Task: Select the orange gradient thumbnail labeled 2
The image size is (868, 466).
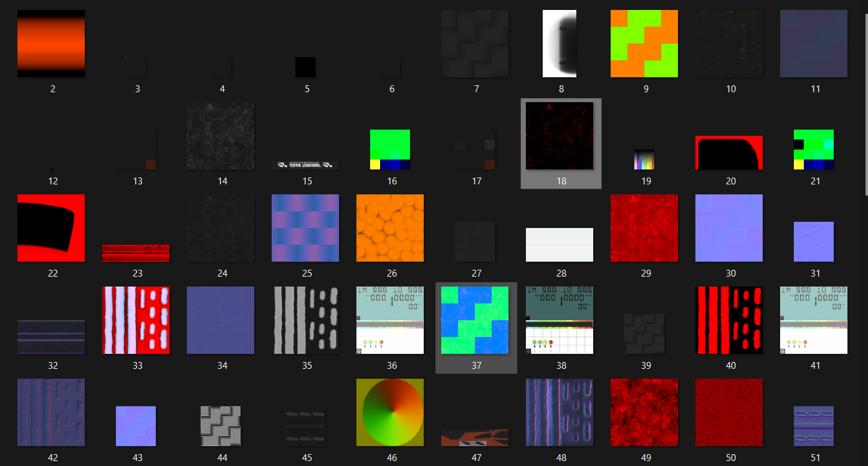Action: coord(51,44)
